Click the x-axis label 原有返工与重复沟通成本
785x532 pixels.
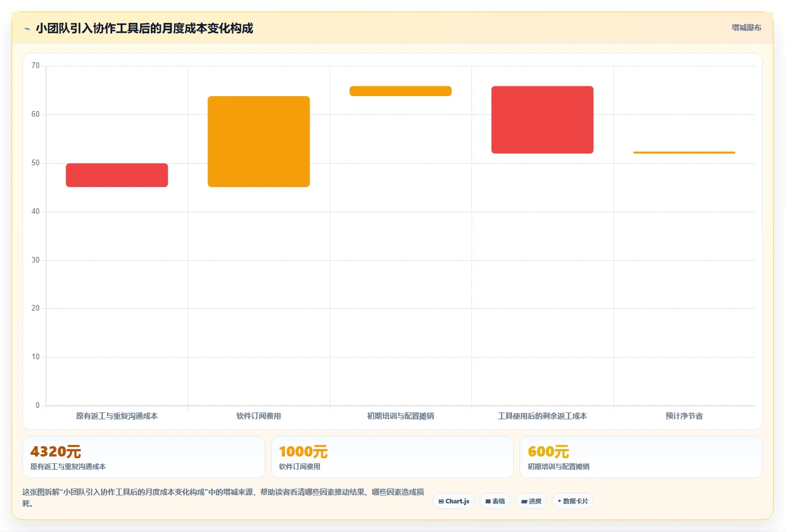pos(117,416)
